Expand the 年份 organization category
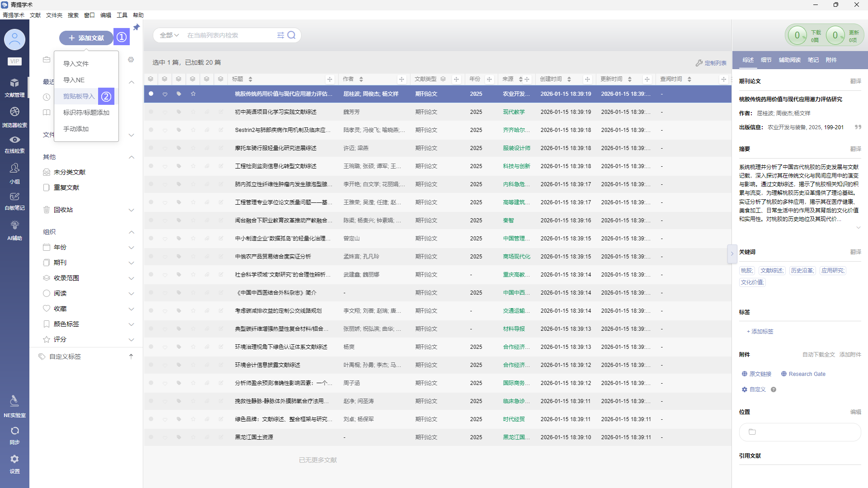 click(131, 248)
